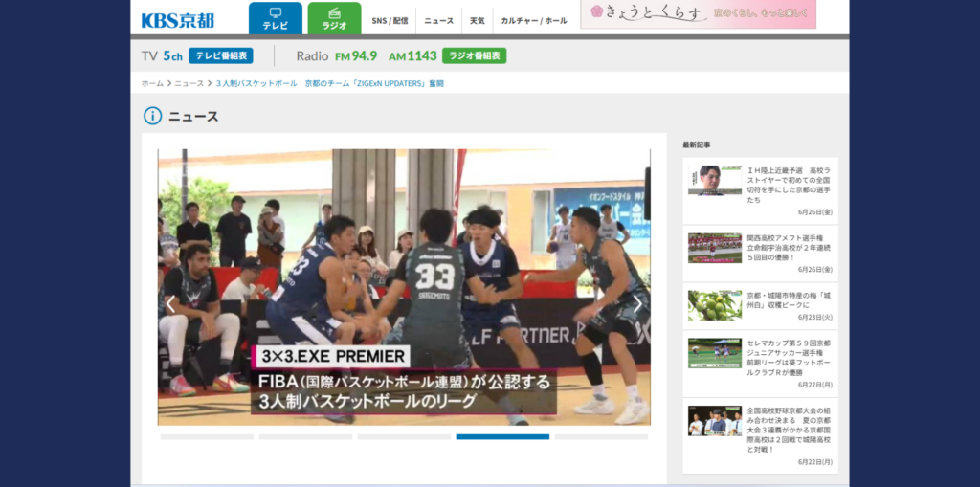Viewport: 980px width, 487px height.
Task: Click the 3人制バスケットボール breadcrumb link
Action: (x=329, y=83)
